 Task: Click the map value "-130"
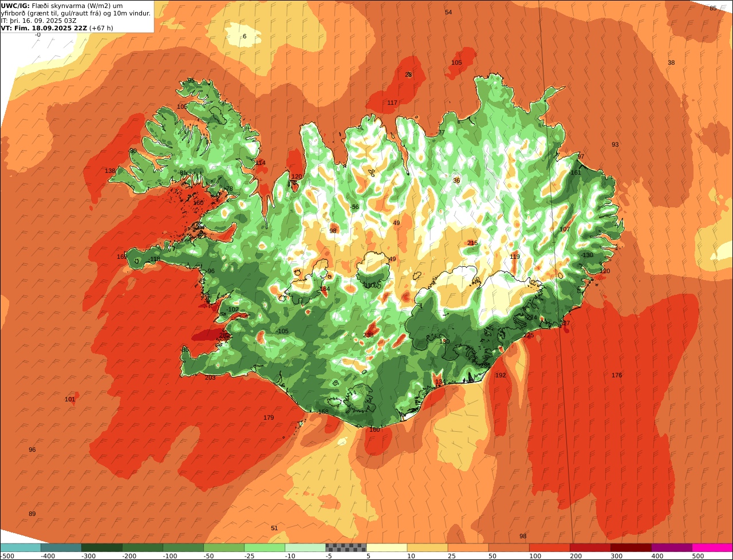click(587, 255)
